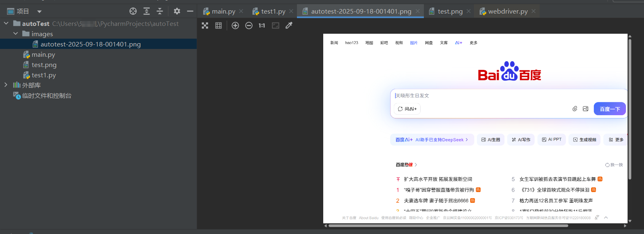Select the color picker eyedropper icon

[x=289, y=25]
